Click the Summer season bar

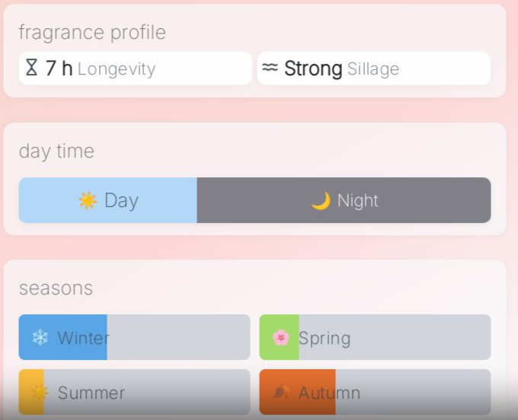[x=134, y=393]
